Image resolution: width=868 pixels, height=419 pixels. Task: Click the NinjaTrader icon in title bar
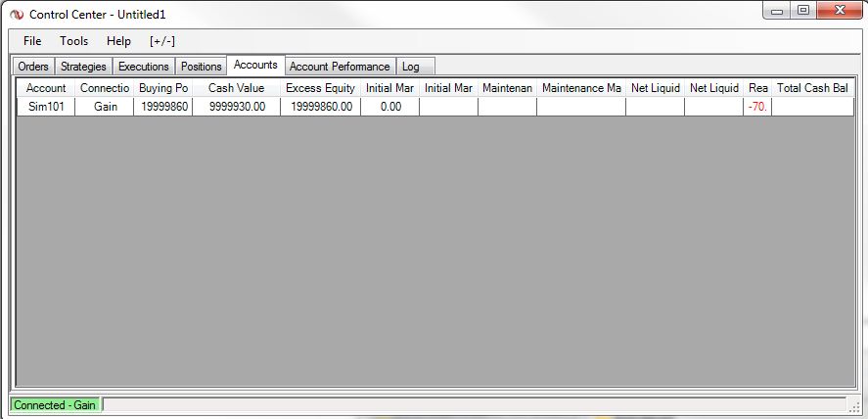[17, 15]
